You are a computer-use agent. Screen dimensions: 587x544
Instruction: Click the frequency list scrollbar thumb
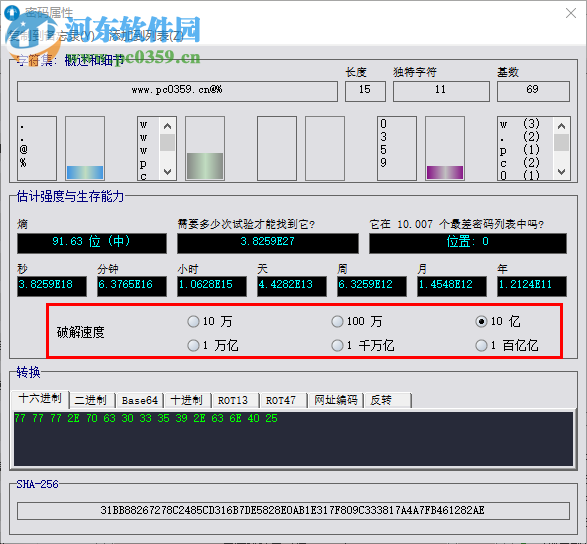(x=561, y=142)
